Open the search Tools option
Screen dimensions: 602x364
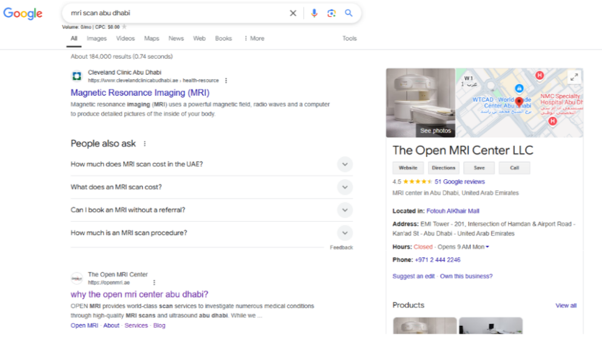[x=349, y=38]
